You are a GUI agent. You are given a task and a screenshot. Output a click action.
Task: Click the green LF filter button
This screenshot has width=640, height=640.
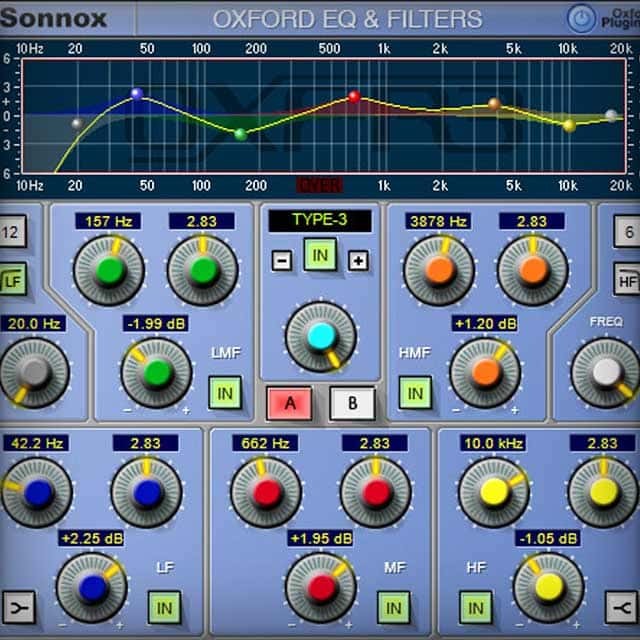pyautogui.click(x=15, y=279)
